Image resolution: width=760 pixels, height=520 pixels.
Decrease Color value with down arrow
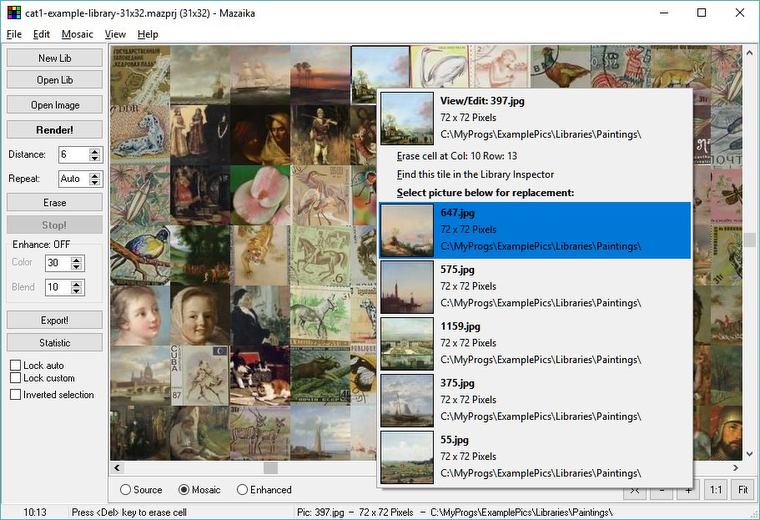coord(76,267)
